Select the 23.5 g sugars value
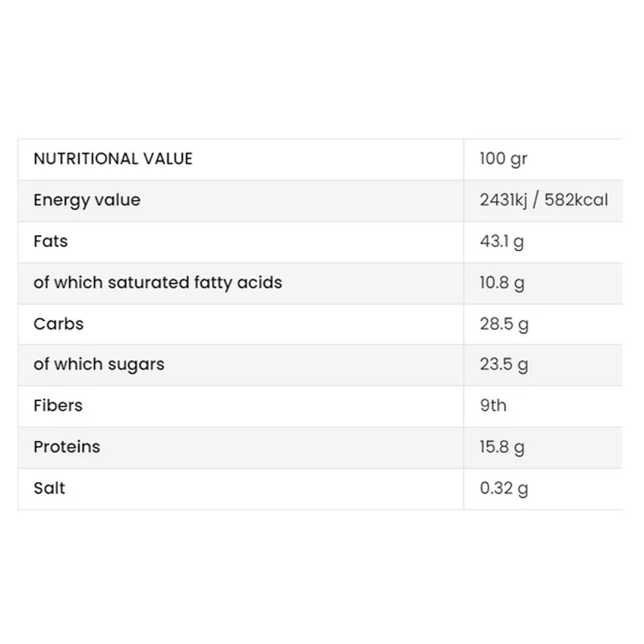Viewport: 644px width, 644px height. (504, 365)
